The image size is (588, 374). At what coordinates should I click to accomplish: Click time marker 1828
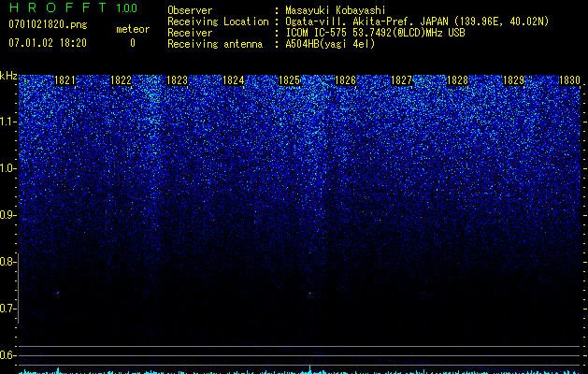click(457, 80)
